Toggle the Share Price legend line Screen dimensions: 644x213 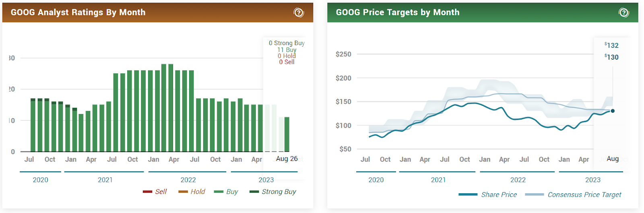tap(487, 194)
